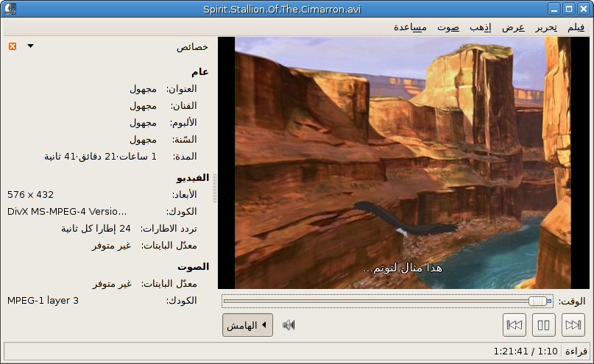Open the صوت (Sound) menu
The height and width of the screenshot is (364, 594).
point(448,27)
